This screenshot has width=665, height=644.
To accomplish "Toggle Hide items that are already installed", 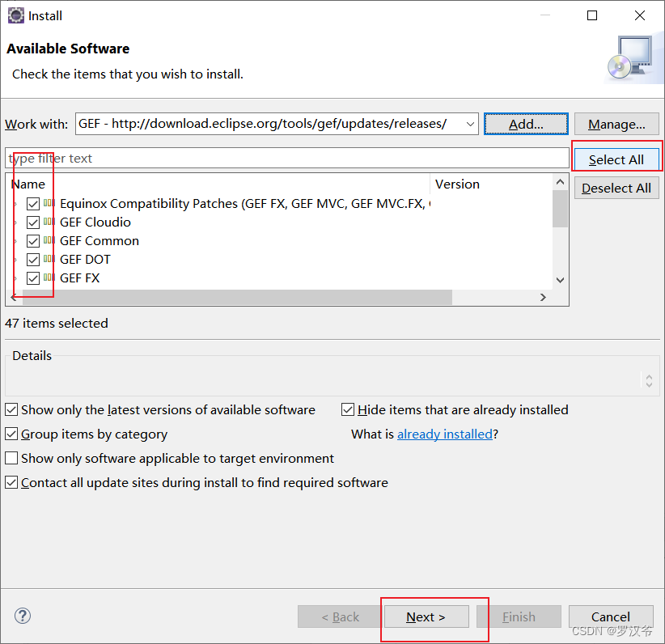I will click(348, 410).
